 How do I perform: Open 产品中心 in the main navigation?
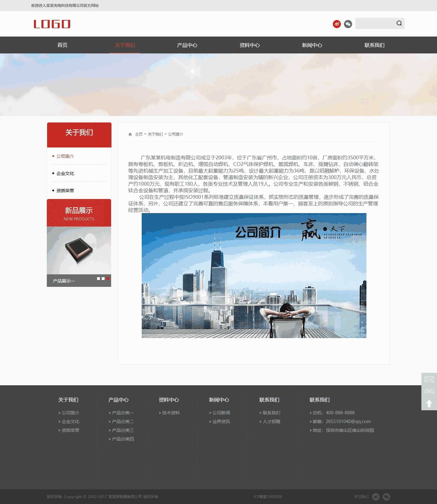click(x=187, y=45)
